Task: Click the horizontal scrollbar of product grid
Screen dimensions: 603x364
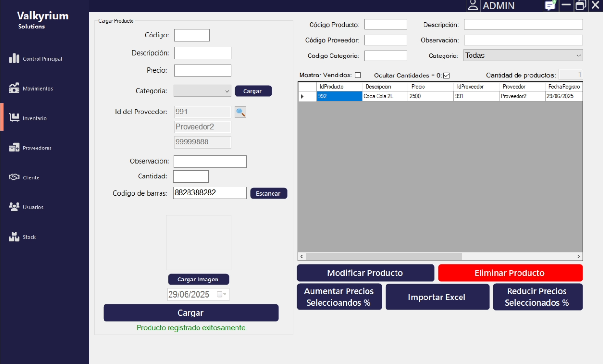Action: pyautogui.click(x=384, y=256)
